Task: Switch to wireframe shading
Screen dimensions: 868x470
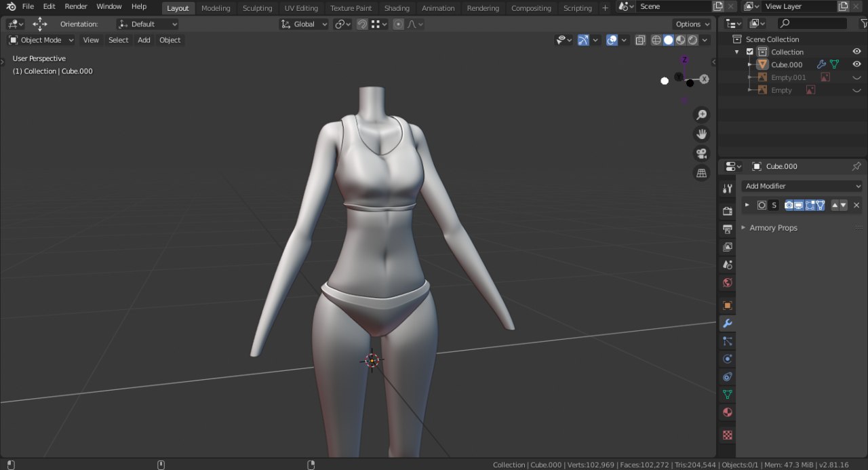Action: tap(656, 40)
